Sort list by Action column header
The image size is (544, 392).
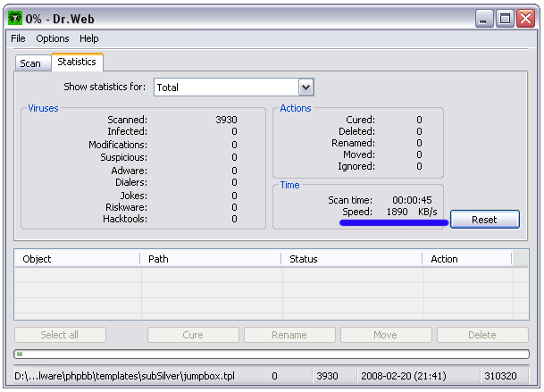tap(467, 259)
